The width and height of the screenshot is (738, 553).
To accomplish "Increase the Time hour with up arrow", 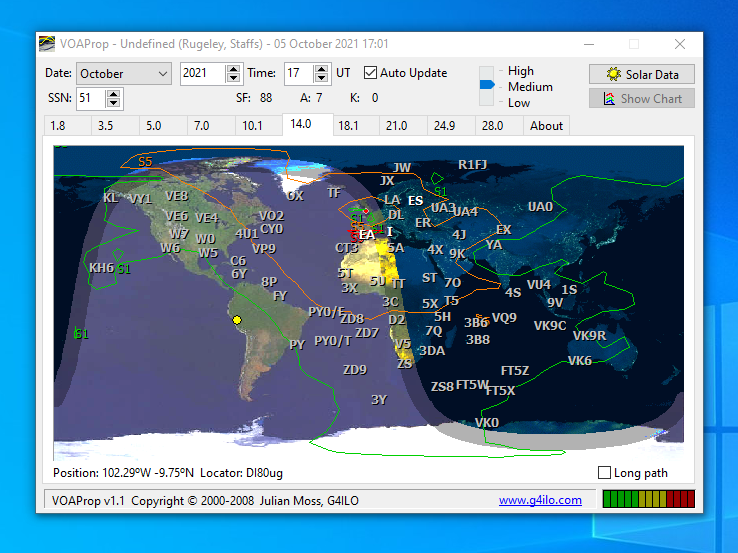I will tap(321, 69).
